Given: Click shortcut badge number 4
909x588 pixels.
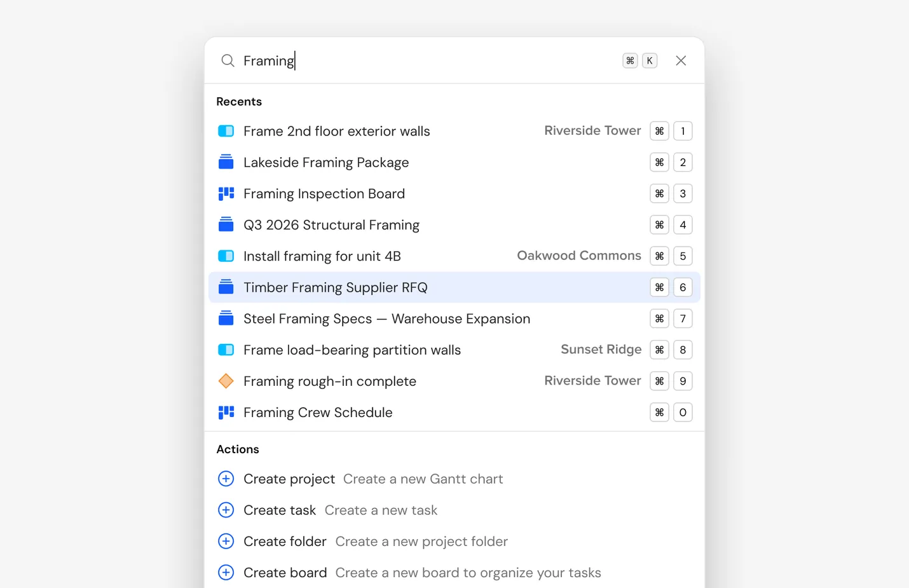Looking at the screenshot, I should pos(683,224).
